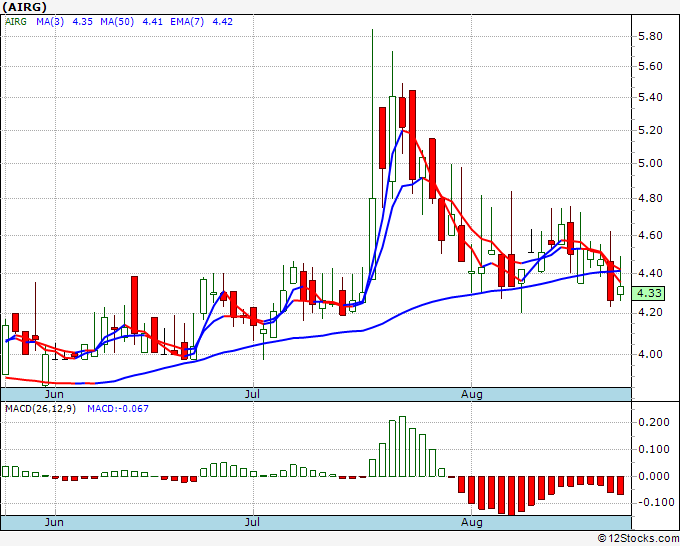This screenshot has width=680, height=546.
Task: Click the 0.200 MACD axis label
Action: (652, 423)
